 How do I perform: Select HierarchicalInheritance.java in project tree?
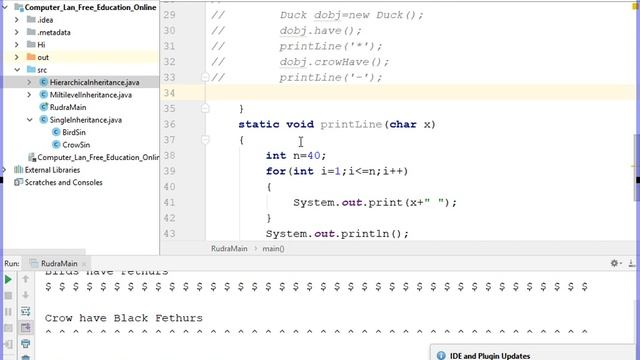(94, 82)
